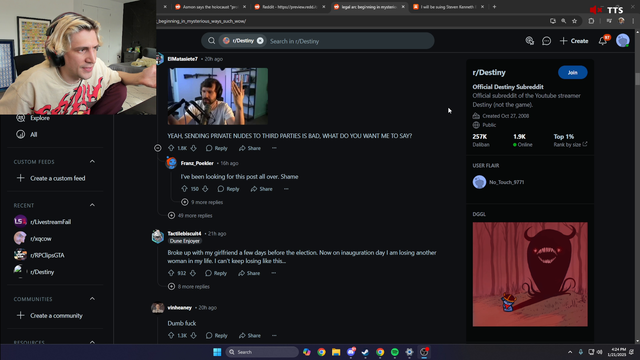Open more options on vinheaney's comment

pyautogui.click(x=274, y=336)
